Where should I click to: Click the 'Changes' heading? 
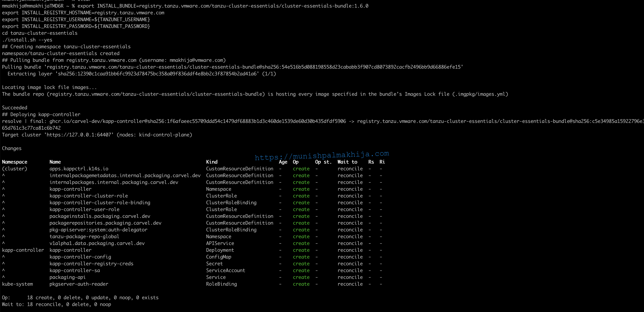point(12,148)
